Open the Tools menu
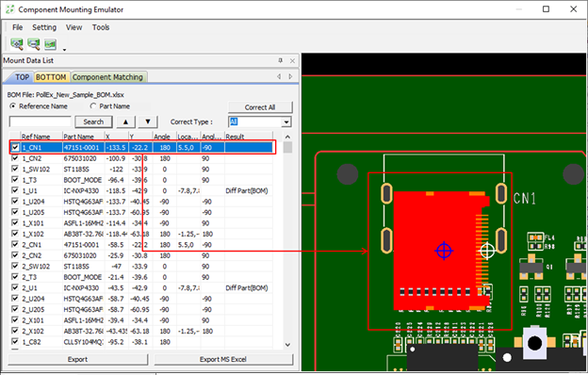The width and height of the screenshot is (588, 375). (101, 27)
